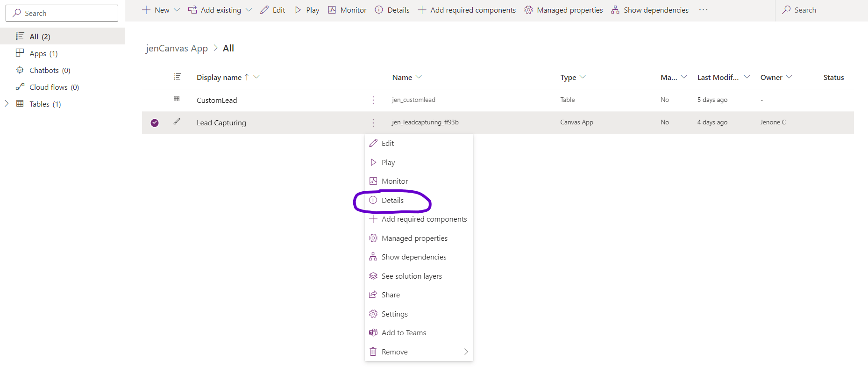Screen dimensions: 868x375
Task: Choose Share from the context menu
Action: pos(419,295)
